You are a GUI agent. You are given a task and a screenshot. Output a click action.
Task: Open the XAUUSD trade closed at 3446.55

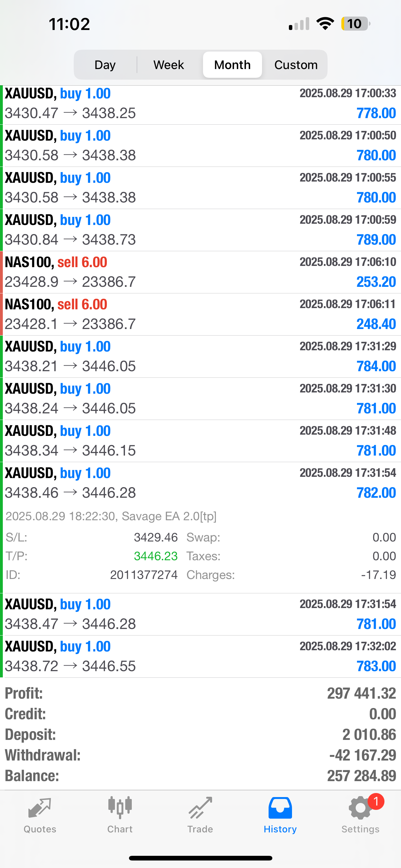[x=200, y=656]
